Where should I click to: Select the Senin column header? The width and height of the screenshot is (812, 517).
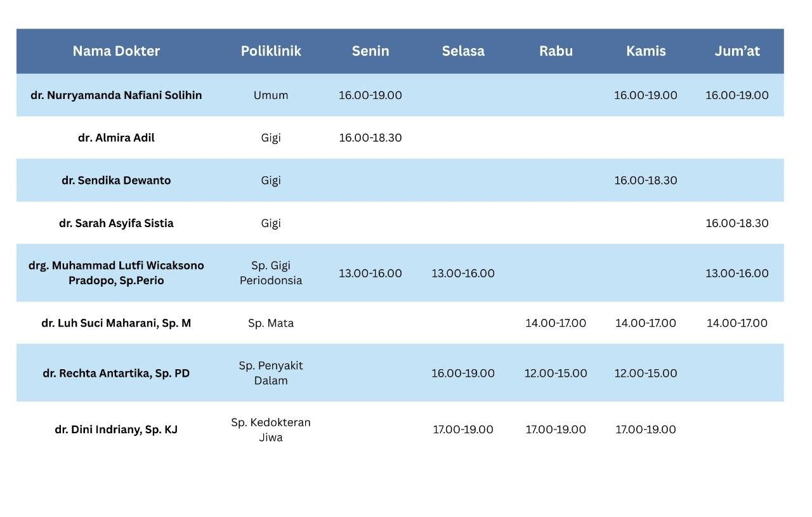[x=370, y=51]
